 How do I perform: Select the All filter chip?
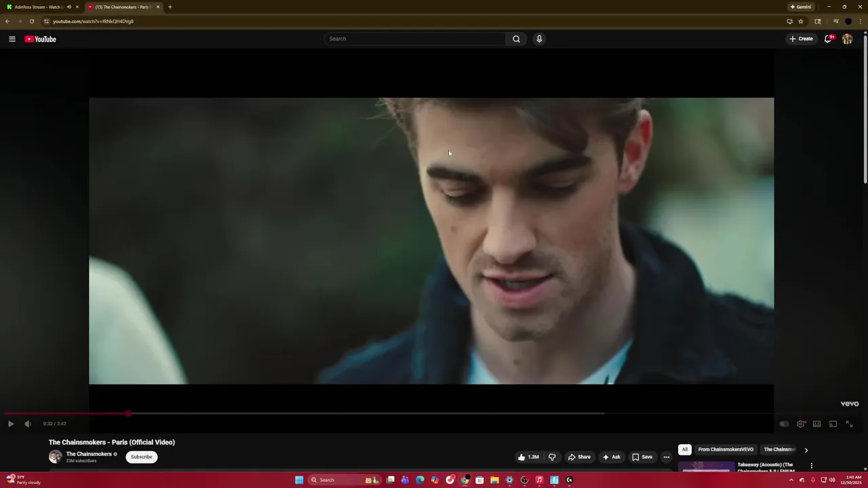[x=685, y=449]
